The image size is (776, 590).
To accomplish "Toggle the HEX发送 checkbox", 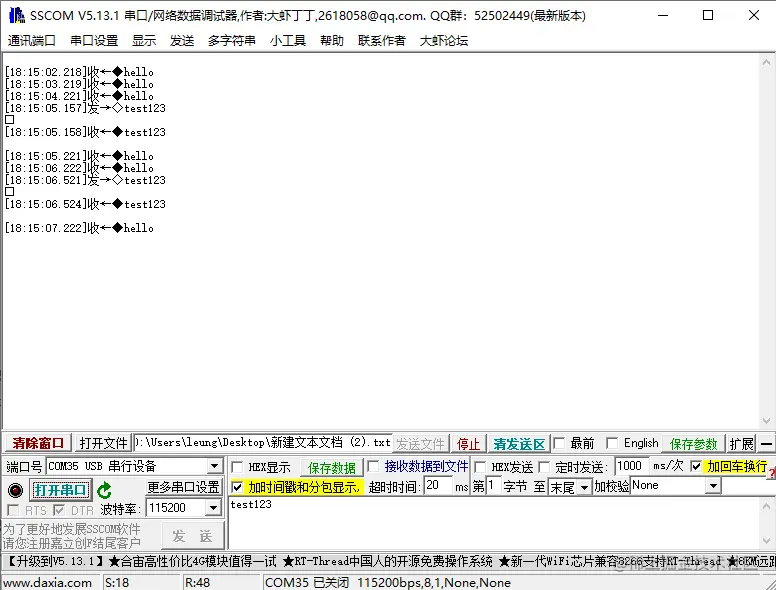I will [480, 467].
